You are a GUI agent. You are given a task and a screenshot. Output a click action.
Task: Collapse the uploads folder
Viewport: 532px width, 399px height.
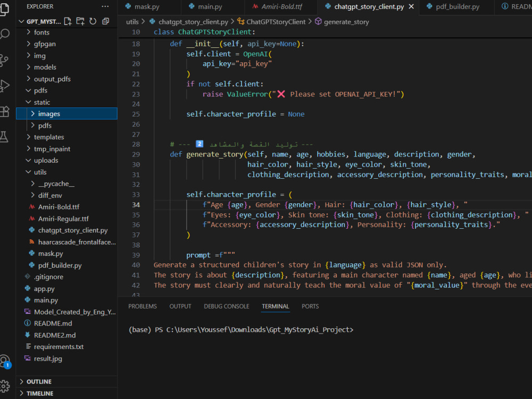[x=67, y=161]
